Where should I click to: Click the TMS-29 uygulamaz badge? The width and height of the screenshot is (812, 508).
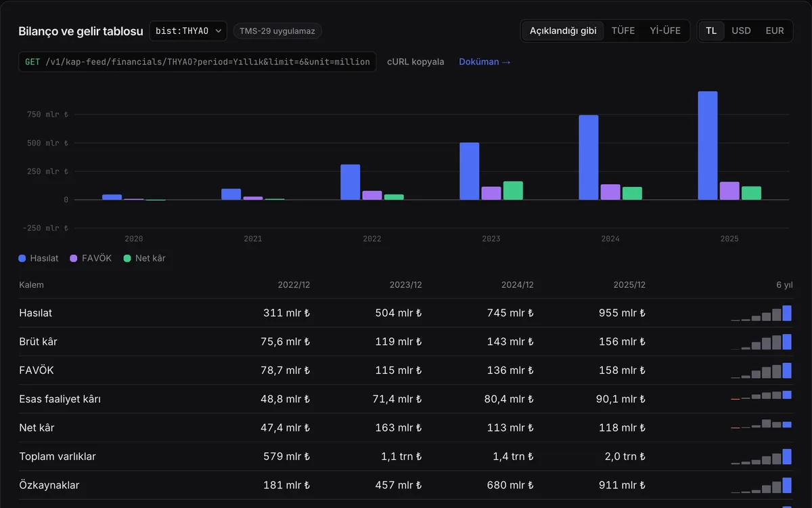(277, 31)
